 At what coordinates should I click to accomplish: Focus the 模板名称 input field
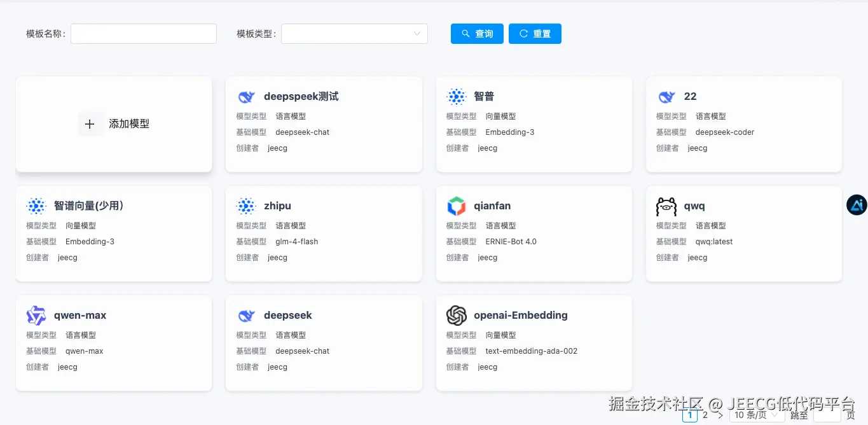tap(144, 34)
